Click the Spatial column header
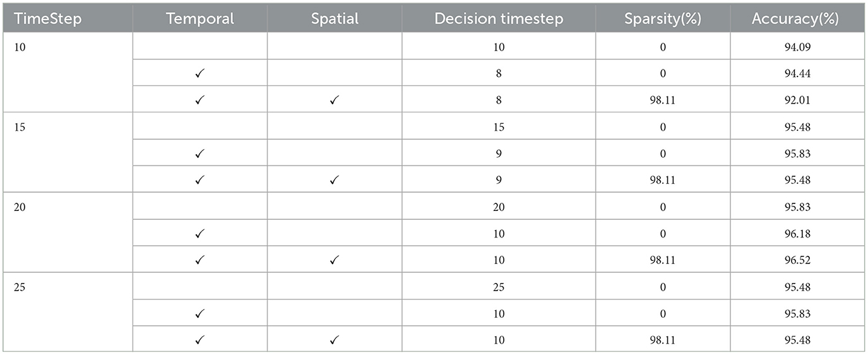Image resolution: width=868 pixels, height=355 pixels. [x=335, y=19]
